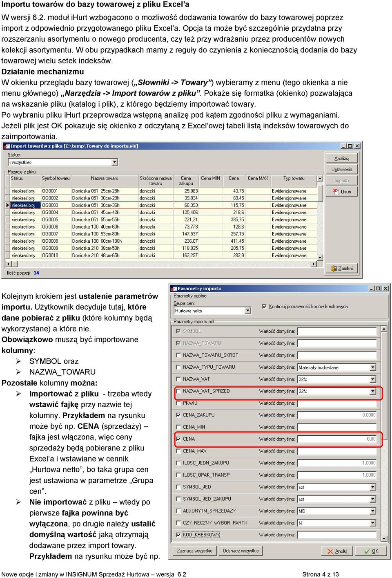Click the Parametry importu scrollbar down arrow
The height and width of the screenshot is (578, 392).
click(384, 538)
